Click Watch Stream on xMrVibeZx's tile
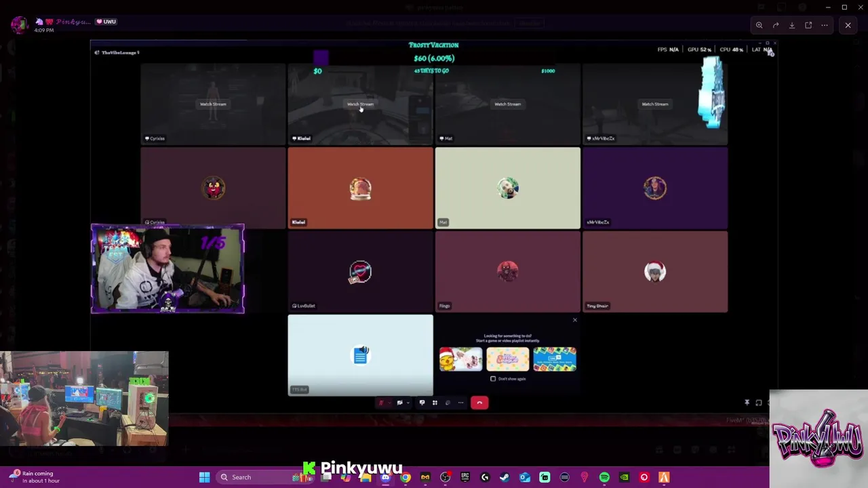The width and height of the screenshot is (868, 488). [655, 104]
